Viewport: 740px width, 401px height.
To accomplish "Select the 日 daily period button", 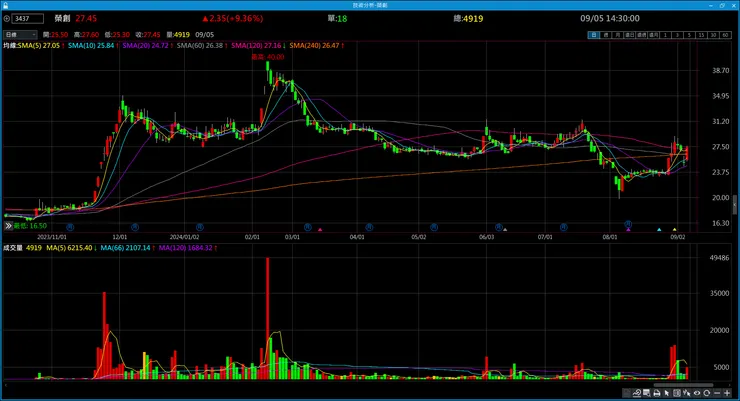I will coord(593,35).
